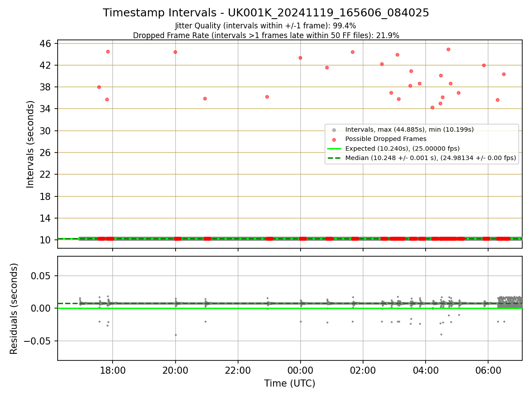Click the solid green line sample beside 'Expected'

334,149
